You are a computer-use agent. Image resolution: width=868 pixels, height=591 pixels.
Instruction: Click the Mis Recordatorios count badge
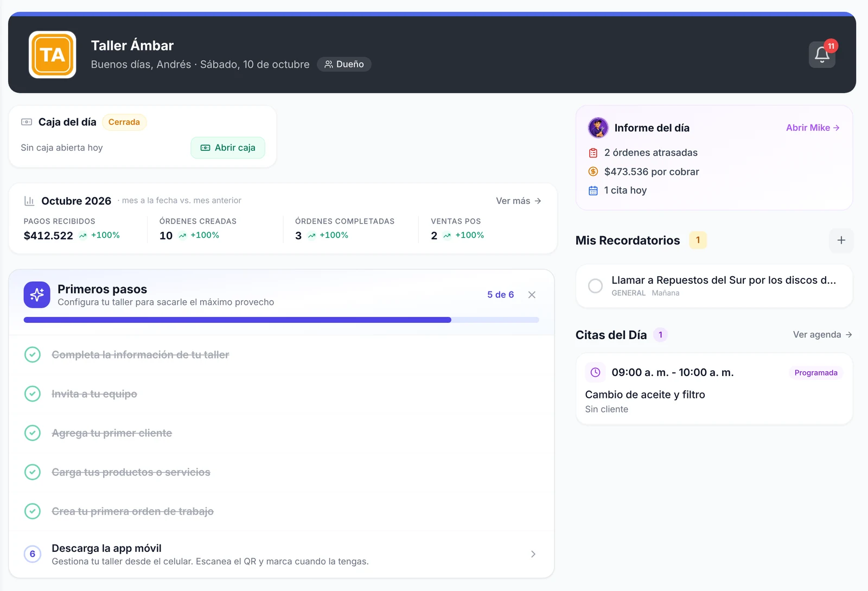pos(698,240)
